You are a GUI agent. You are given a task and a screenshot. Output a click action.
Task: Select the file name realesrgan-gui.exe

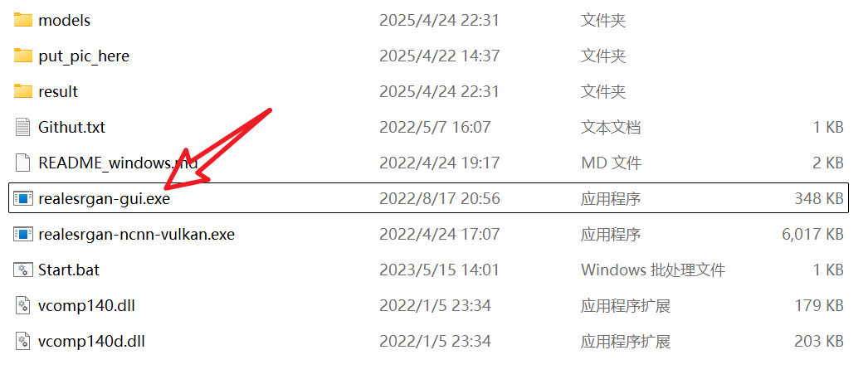(x=104, y=199)
